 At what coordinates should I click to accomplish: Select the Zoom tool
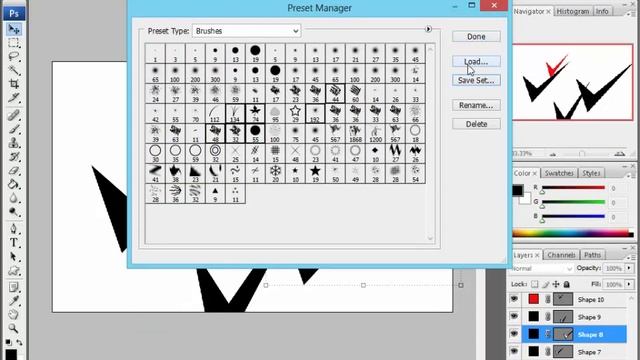coord(14,328)
